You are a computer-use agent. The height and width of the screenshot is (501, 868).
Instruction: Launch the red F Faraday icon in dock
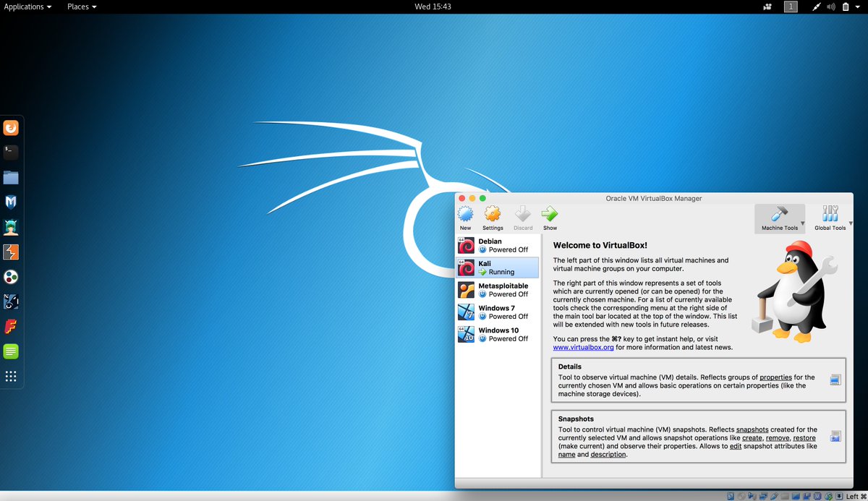coord(11,327)
